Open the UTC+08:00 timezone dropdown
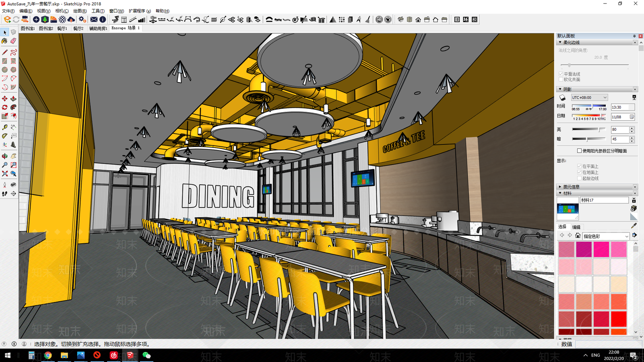Screen dimensions: 644x362 click(589, 98)
